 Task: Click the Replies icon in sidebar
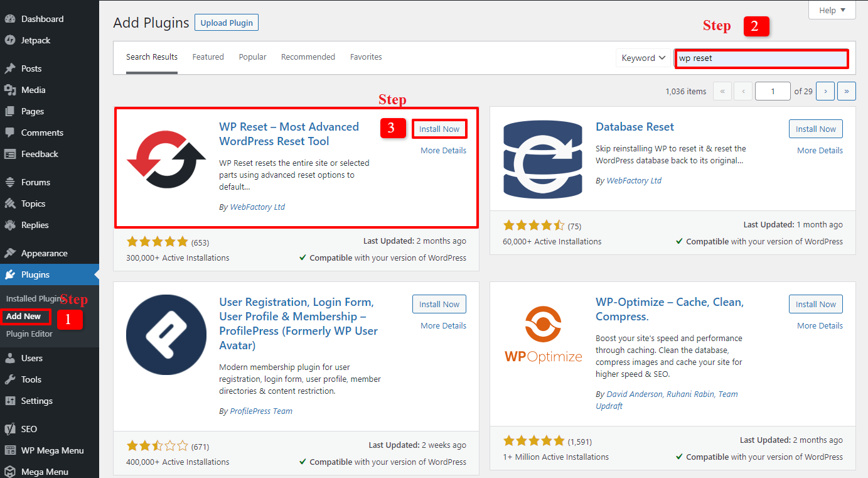pos(10,225)
